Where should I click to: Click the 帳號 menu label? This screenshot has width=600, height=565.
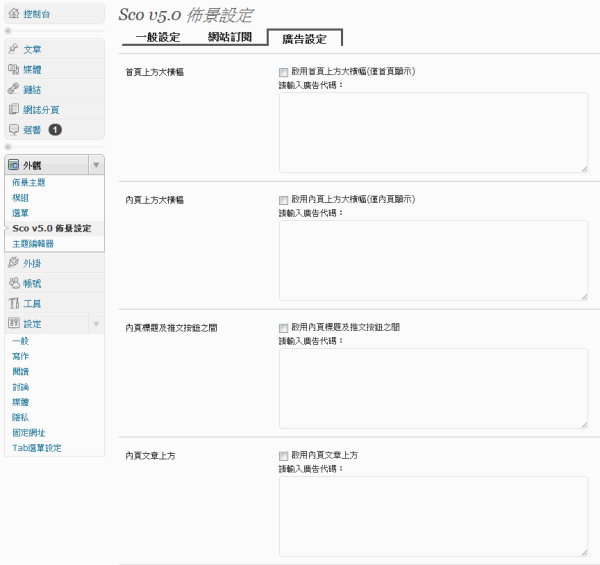click(x=32, y=283)
